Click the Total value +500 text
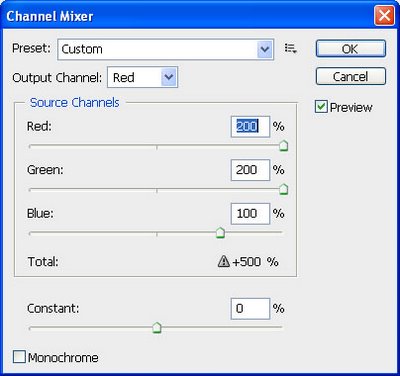Viewport: 400px width, 376px height. tap(246, 262)
